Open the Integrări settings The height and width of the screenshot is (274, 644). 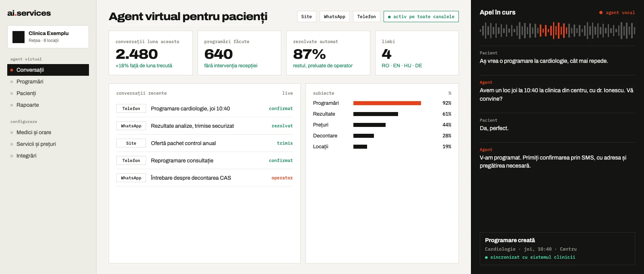point(48,156)
